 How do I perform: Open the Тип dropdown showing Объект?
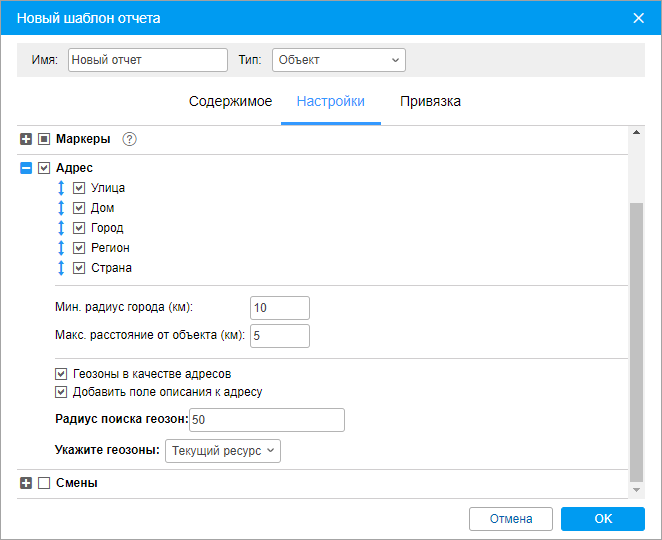[338, 60]
